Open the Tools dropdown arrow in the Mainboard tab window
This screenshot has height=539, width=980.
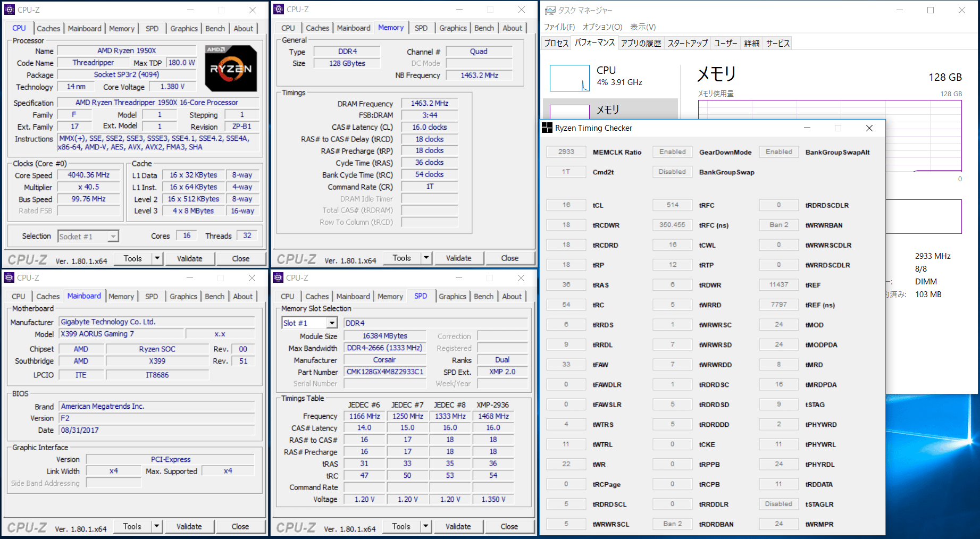coord(156,526)
